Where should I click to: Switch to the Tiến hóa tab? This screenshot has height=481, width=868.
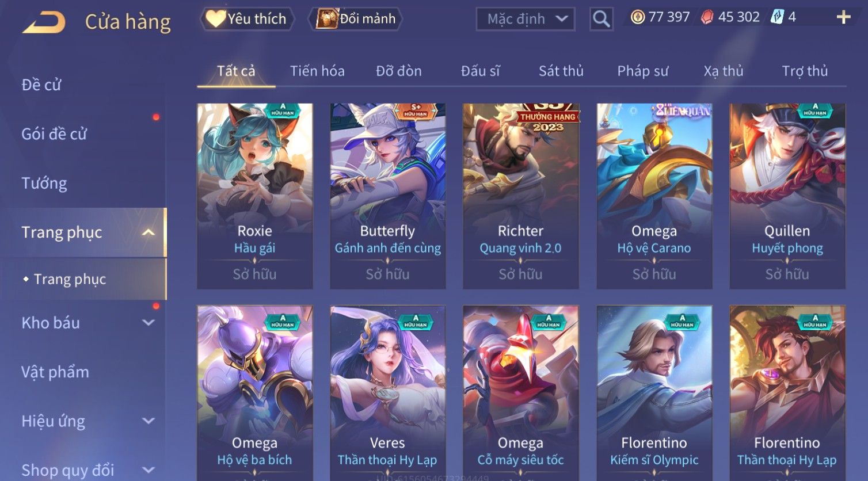click(x=317, y=71)
